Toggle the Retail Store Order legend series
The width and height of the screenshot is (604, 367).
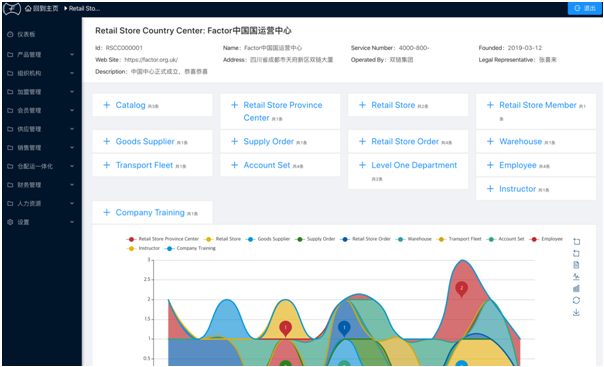365,239
